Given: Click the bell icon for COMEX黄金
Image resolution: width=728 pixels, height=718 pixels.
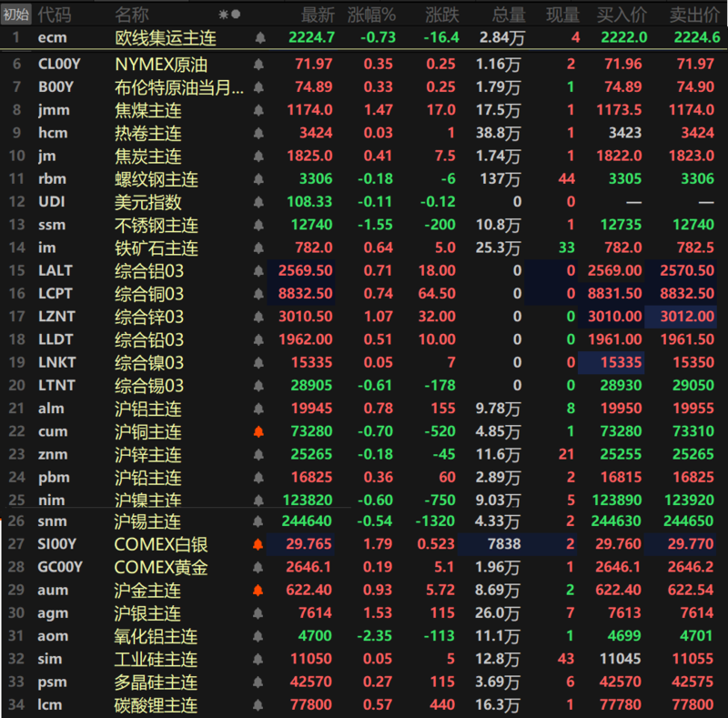Looking at the screenshot, I should pyautogui.click(x=258, y=567).
